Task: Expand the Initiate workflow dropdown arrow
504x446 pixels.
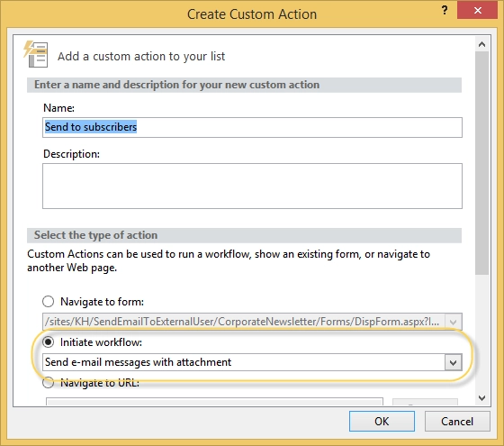Action: [454, 362]
